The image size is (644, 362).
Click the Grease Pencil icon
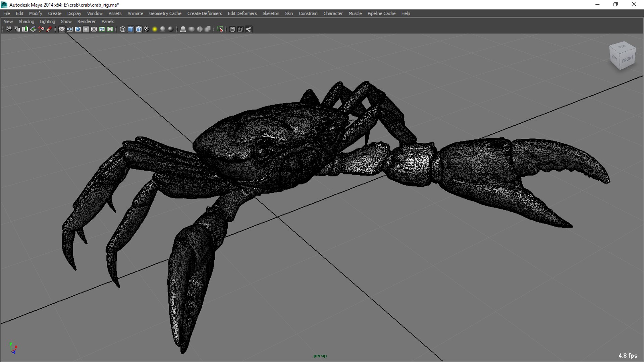[49, 29]
